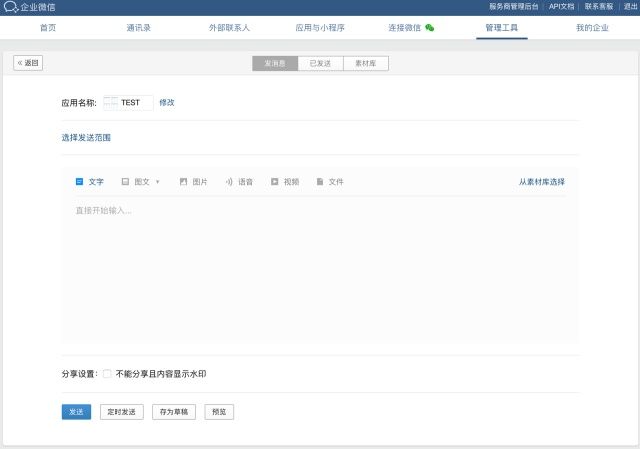The height and width of the screenshot is (449, 640).
Task: Click the 选择发送范围 link
Action: 86,137
